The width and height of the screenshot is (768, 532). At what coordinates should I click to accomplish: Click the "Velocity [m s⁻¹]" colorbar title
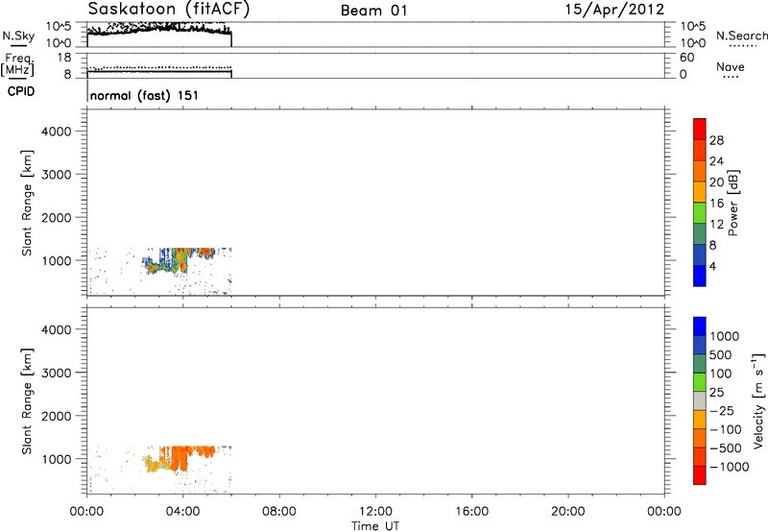click(x=758, y=400)
